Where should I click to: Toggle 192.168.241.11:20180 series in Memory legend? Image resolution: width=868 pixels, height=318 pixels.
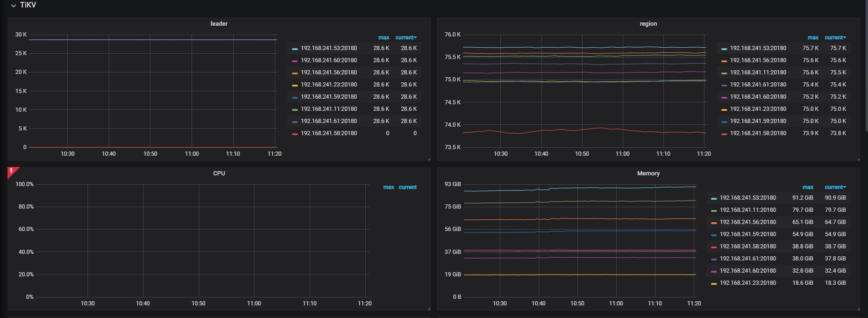(748, 210)
